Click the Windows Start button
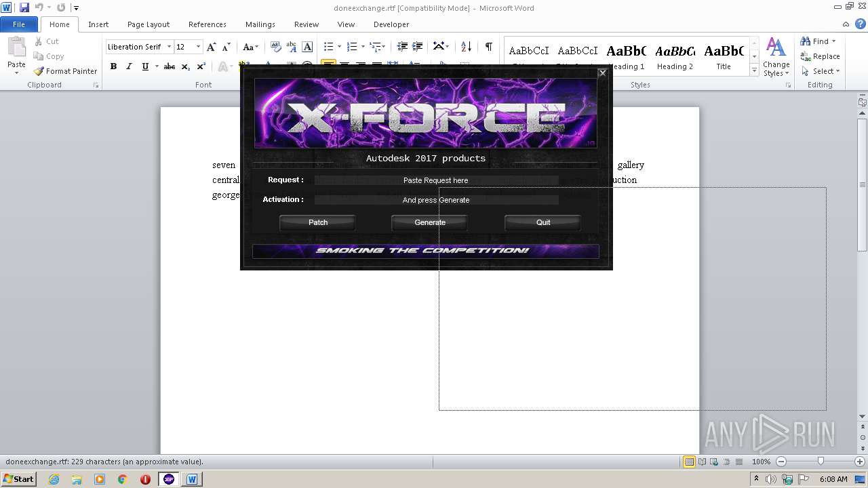This screenshot has width=868, height=488. (x=18, y=479)
